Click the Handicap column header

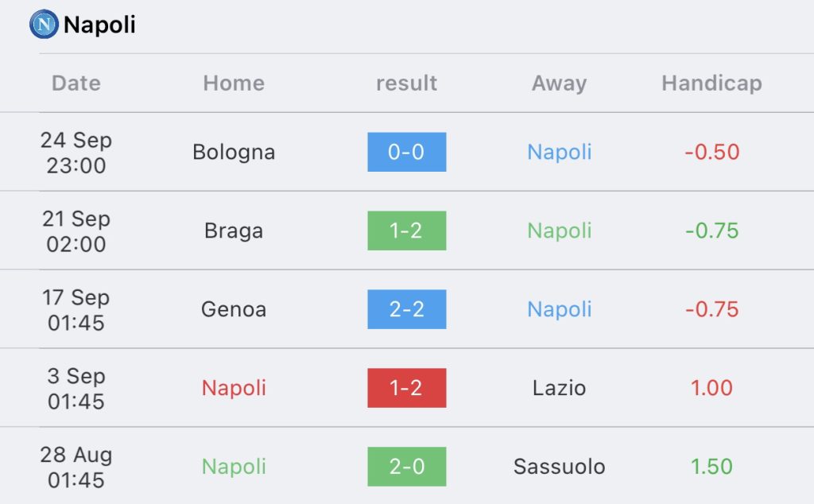click(711, 83)
